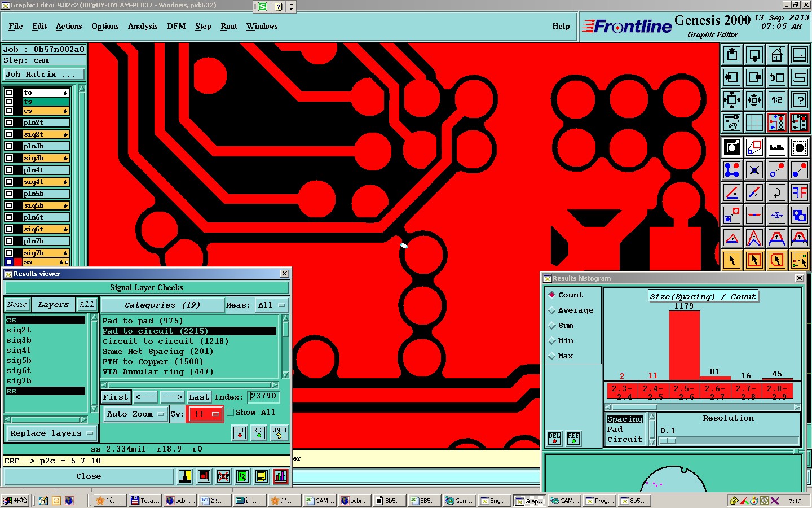812x508 pixels.
Task: Click the mirror F icon
Action: pyautogui.click(x=800, y=192)
